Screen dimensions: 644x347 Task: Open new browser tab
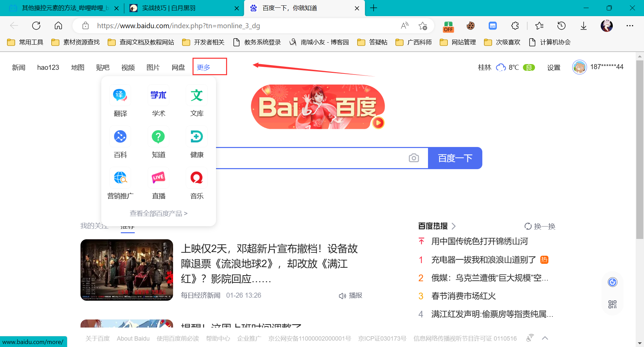click(x=374, y=8)
